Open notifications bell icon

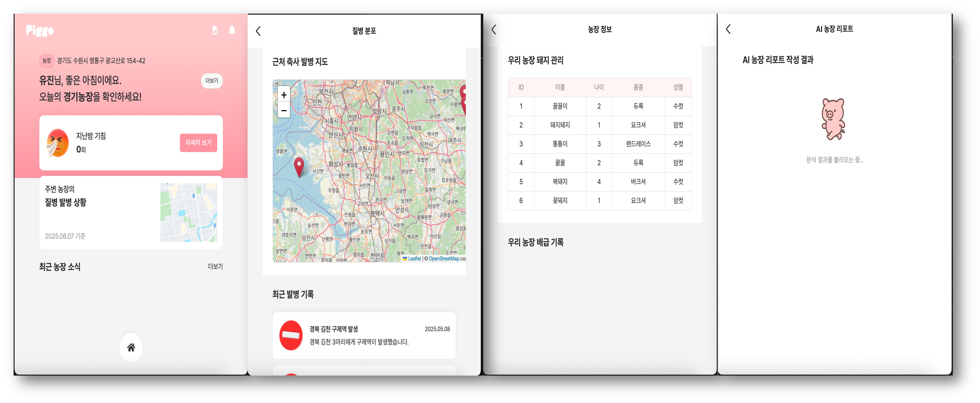(x=232, y=31)
